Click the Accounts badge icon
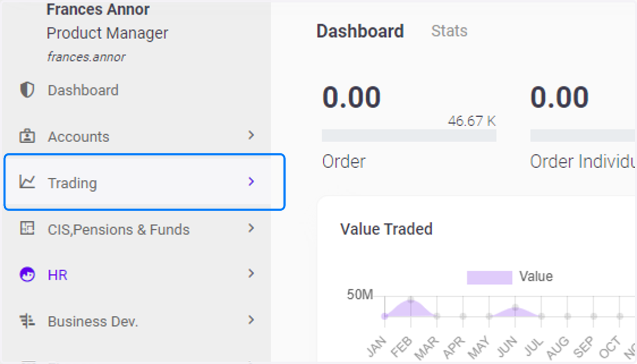Screen dimensions: 637x364 tap(27, 136)
